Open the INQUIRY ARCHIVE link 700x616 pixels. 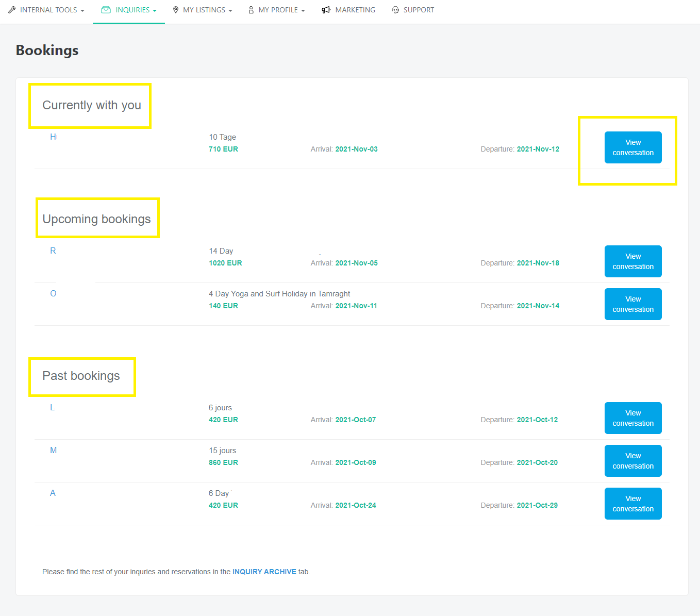click(264, 572)
